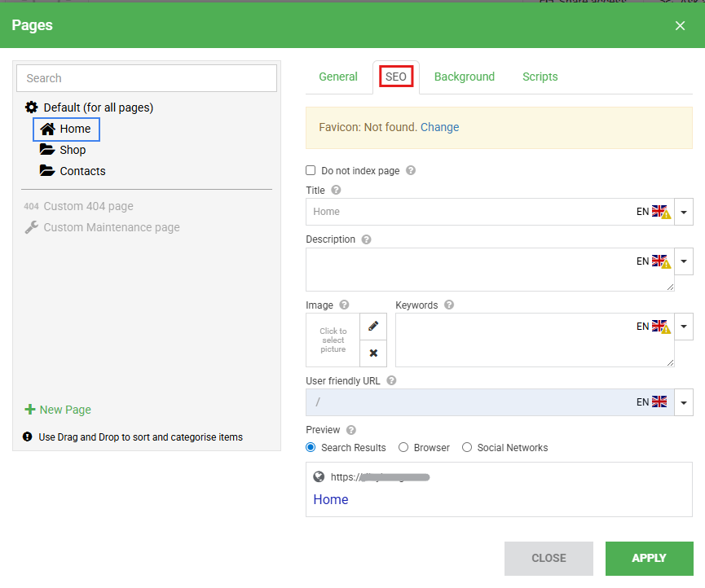Remove picture using the X icon
This screenshot has height=588, width=705.
click(x=373, y=353)
